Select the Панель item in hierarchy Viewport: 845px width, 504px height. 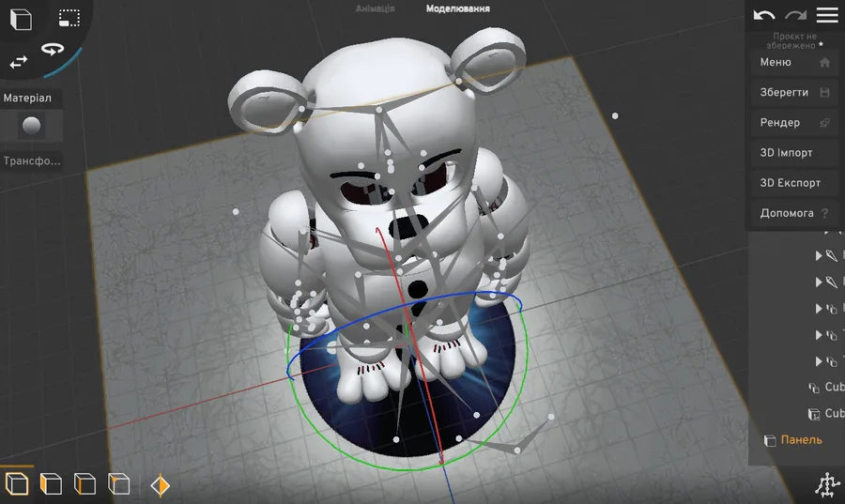[802, 440]
